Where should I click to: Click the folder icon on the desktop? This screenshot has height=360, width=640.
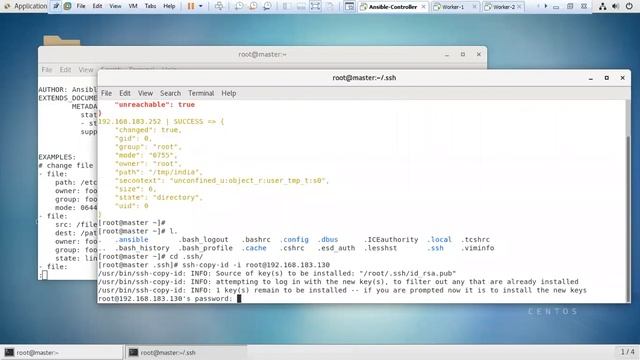pyautogui.click(x=62, y=40)
